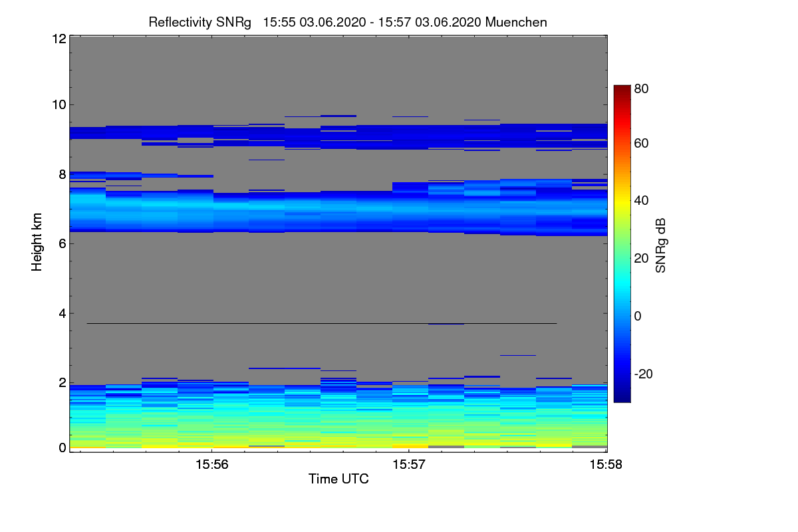Click the thin black line at 3.7 km

point(321,324)
